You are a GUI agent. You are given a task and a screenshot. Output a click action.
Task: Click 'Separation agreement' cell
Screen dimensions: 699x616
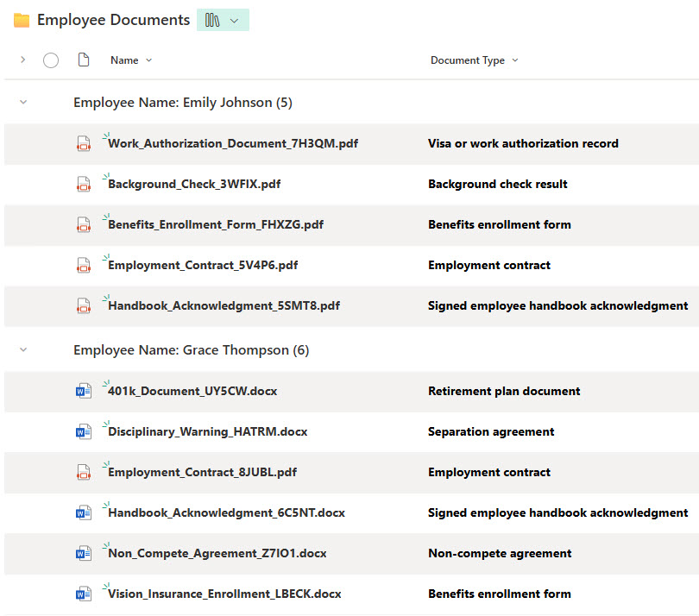click(491, 431)
